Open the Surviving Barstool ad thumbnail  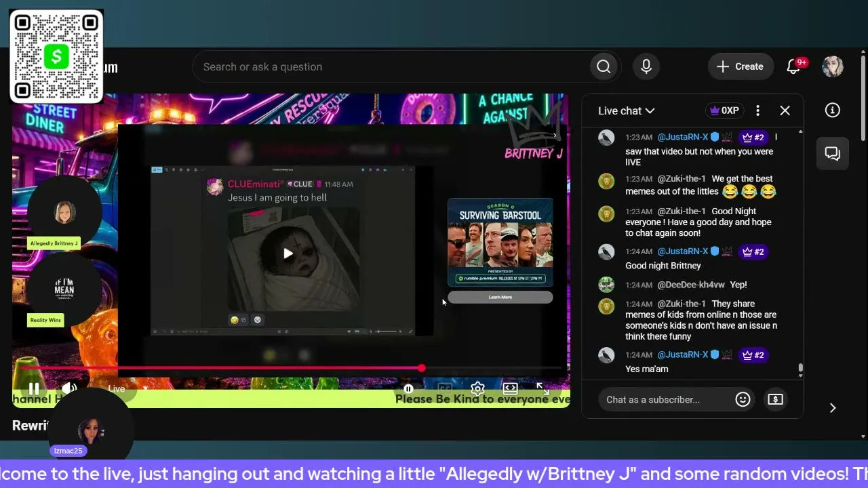500,242
